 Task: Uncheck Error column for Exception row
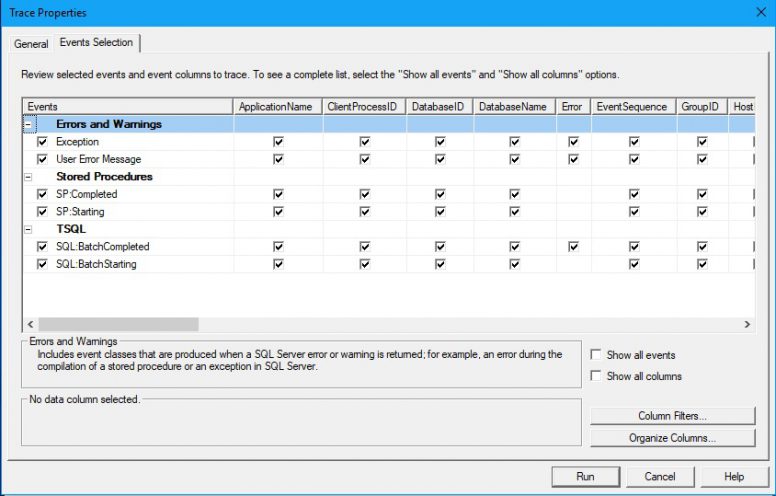(x=573, y=142)
